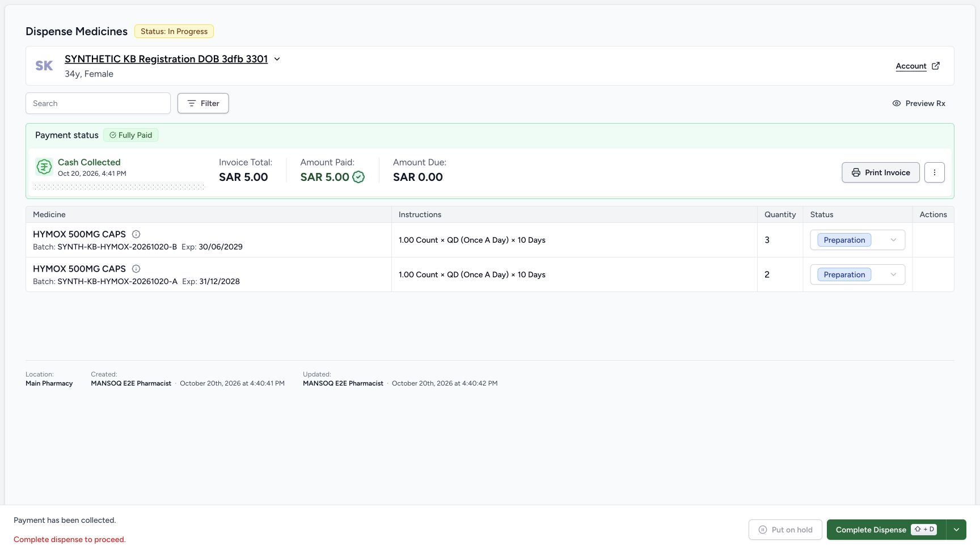The image size is (980, 554).
Task: Click the '34y, Female' patient details
Action: tap(89, 74)
